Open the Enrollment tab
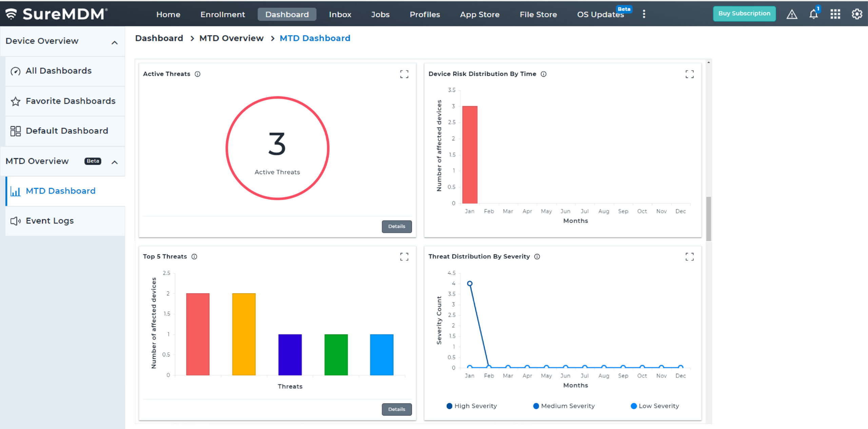Screen dimensions: 868x429 tap(222, 14)
